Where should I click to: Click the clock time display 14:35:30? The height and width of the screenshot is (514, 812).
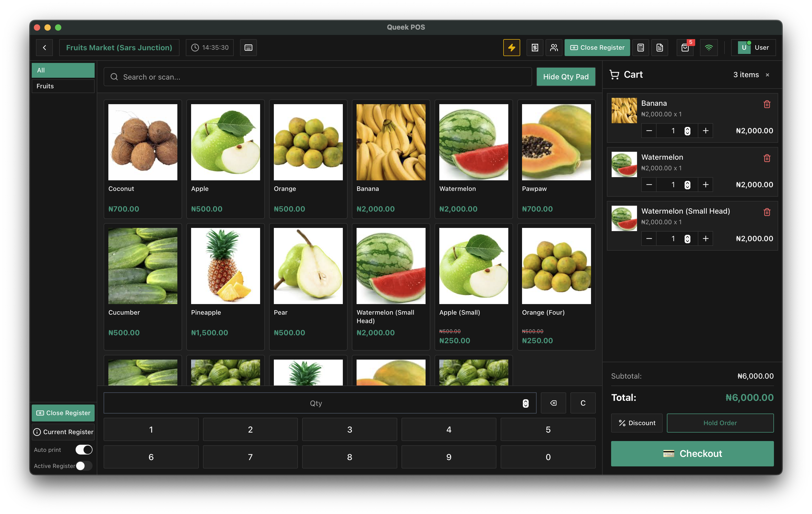(x=210, y=48)
